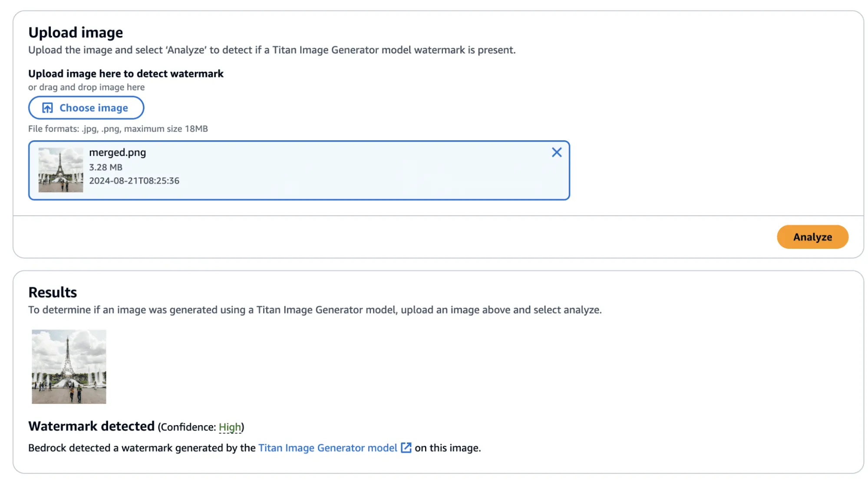Screen dimensions: 868x485
Task: Click the Results section heading
Action: click(53, 292)
